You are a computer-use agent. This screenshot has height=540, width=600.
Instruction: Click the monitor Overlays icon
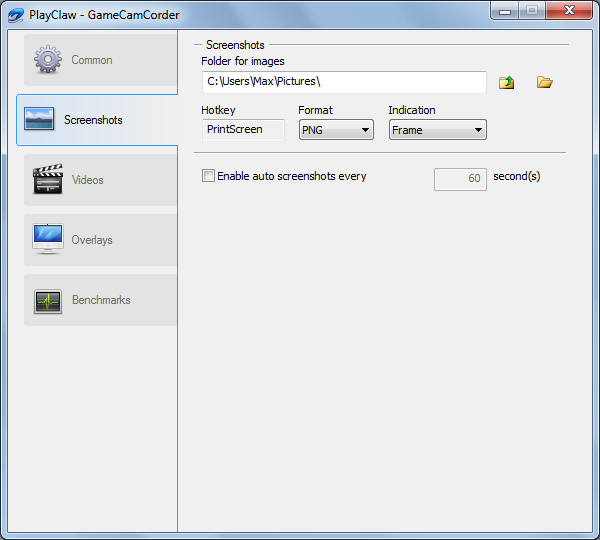point(48,239)
